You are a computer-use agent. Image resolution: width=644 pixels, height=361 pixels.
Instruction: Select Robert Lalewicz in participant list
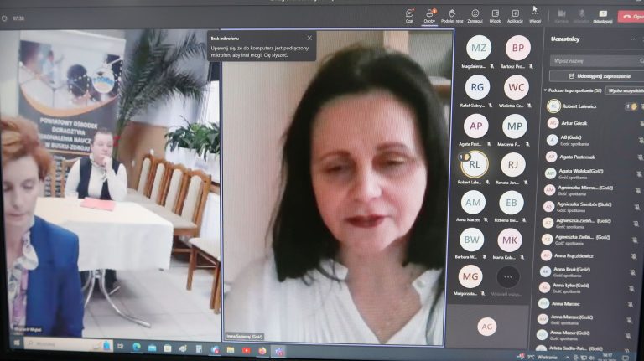(579, 106)
